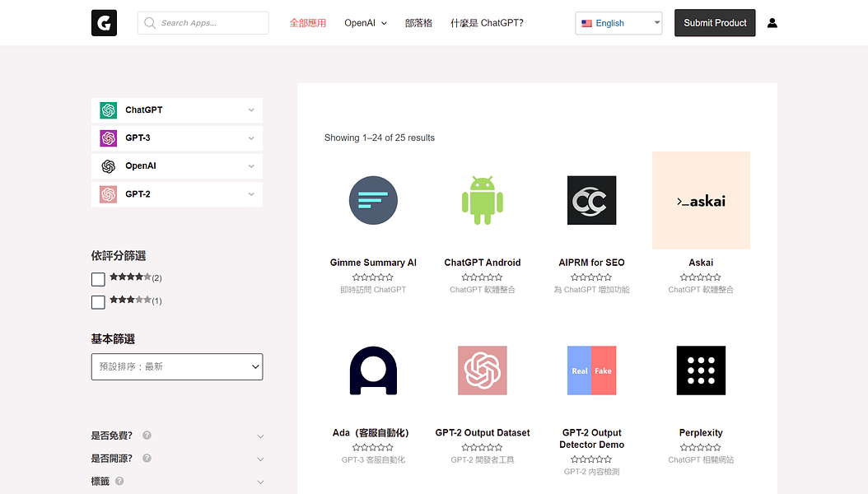Open the GPT-2 Output Dataset title link
868x494 pixels.
click(x=482, y=432)
